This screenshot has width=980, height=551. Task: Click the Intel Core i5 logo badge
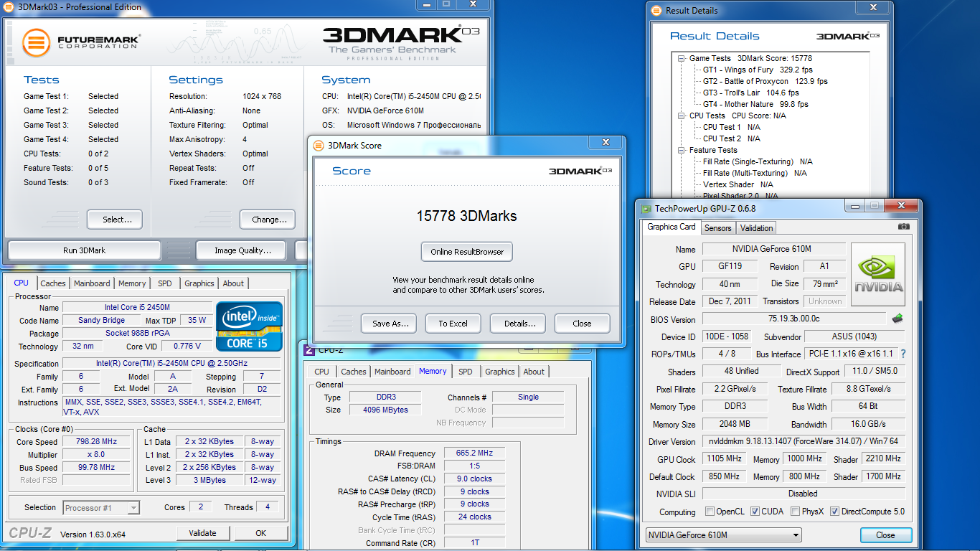pyautogui.click(x=249, y=326)
